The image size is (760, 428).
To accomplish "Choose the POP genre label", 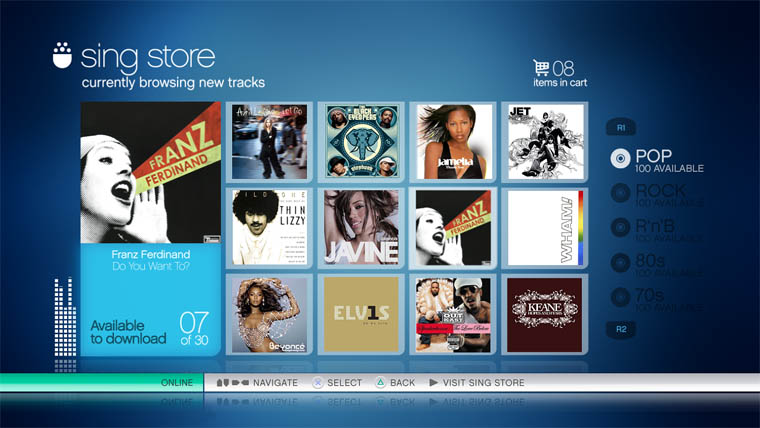I will (x=653, y=156).
